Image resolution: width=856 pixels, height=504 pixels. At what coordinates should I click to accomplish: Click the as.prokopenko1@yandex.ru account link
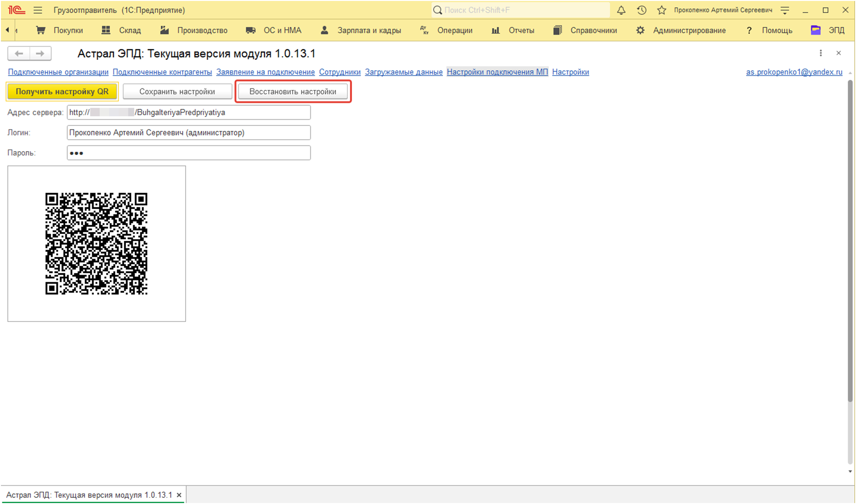tap(794, 72)
